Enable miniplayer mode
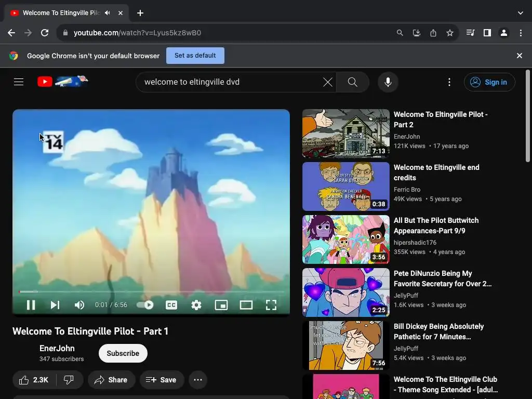This screenshot has width=532, height=399. (221, 305)
